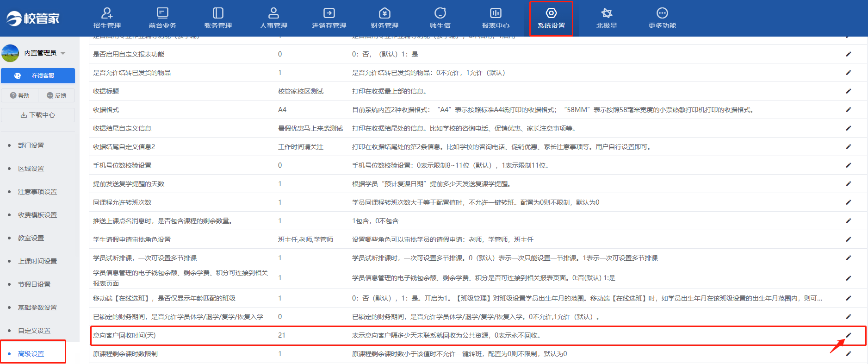Edit the 是否启用自定义报表功能 setting
Image resolution: width=868 pixels, height=364 pixels.
(x=849, y=54)
